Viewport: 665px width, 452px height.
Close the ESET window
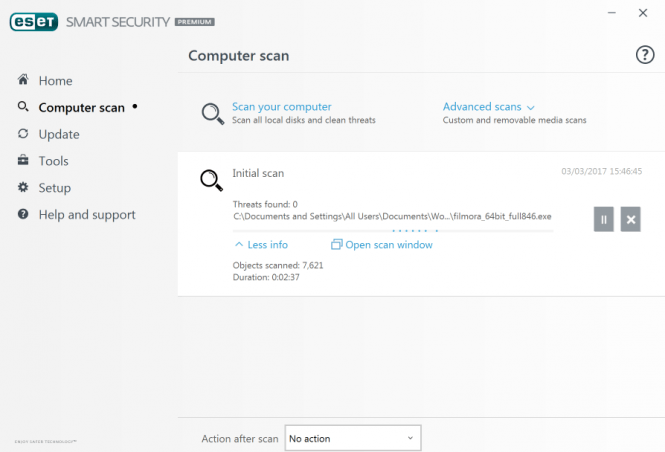[643, 13]
